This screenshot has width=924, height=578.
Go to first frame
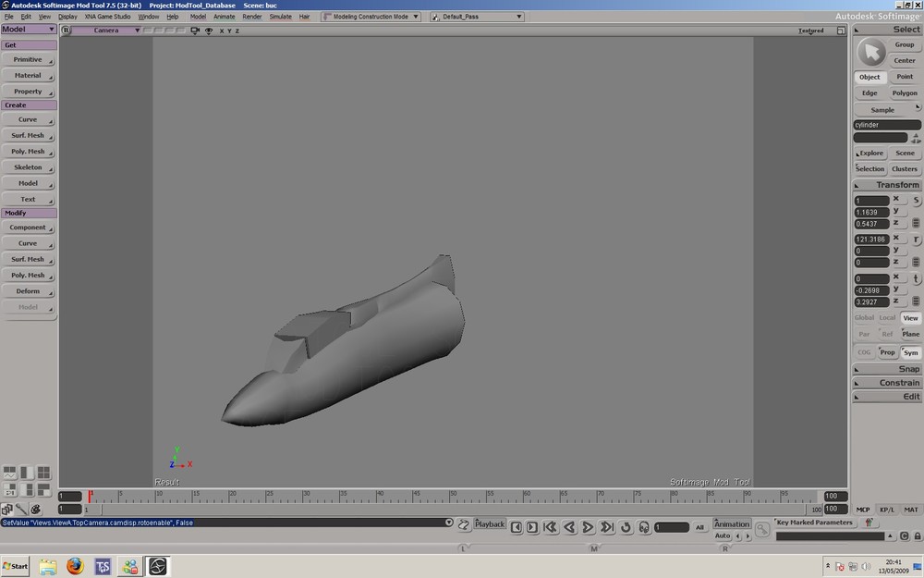[551, 527]
